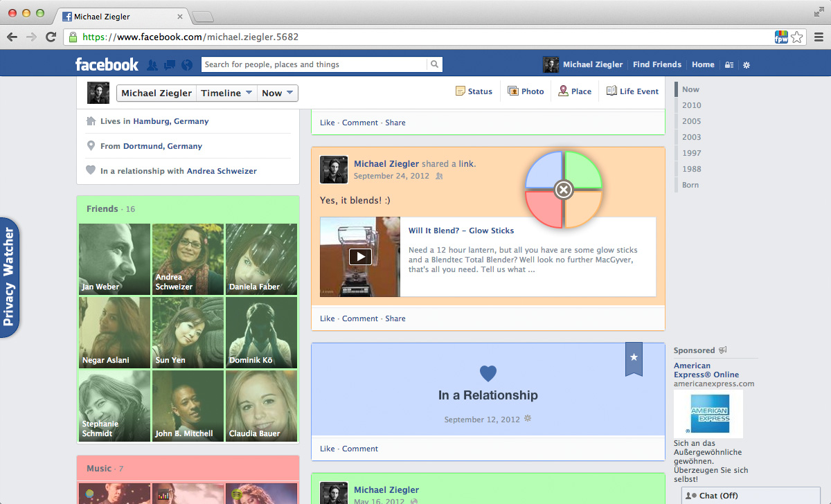This screenshot has height=504, width=831.
Task: Play the Will It Blend video thumbnail
Action: click(359, 257)
